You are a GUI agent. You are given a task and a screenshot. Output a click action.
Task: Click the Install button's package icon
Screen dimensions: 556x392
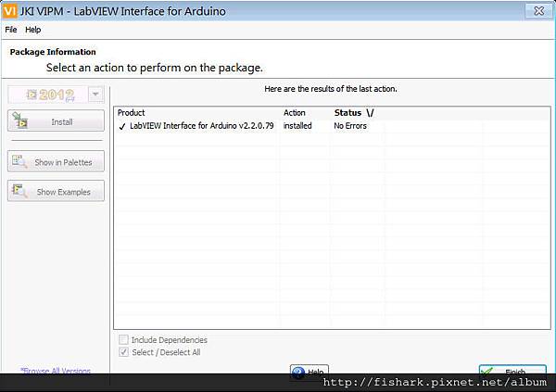[x=20, y=120]
